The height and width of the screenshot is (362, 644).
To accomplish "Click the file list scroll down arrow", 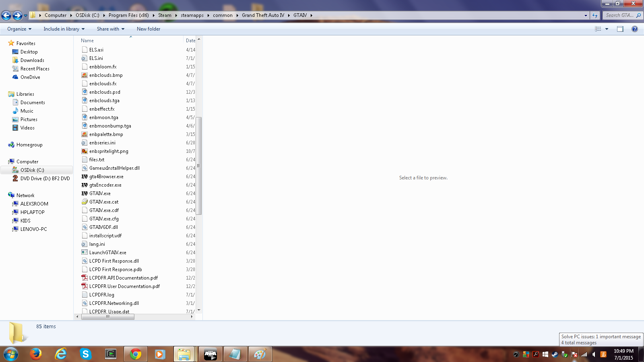I will [x=198, y=311].
